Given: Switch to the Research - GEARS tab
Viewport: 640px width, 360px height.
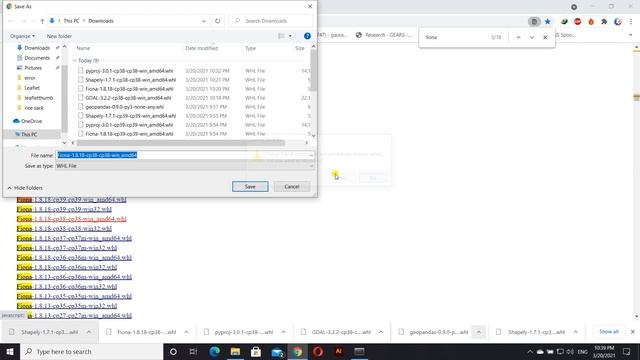Looking at the screenshot, I should point(384,35).
